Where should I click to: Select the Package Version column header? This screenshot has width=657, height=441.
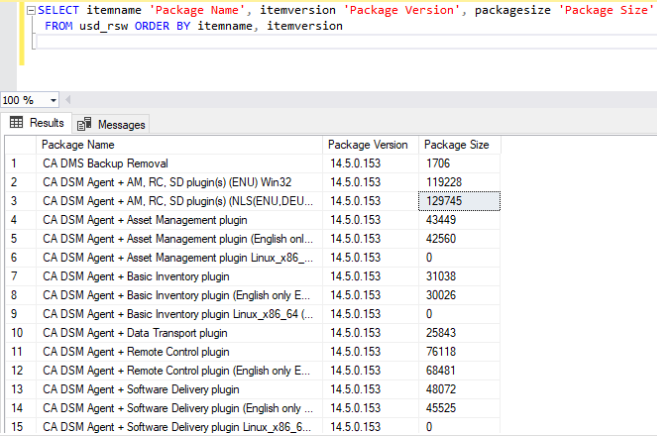pyautogui.click(x=369, y=145)
